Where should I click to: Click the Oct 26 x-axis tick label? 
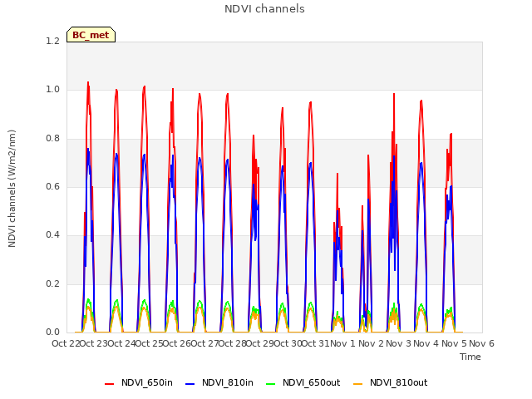coord(177,343)
